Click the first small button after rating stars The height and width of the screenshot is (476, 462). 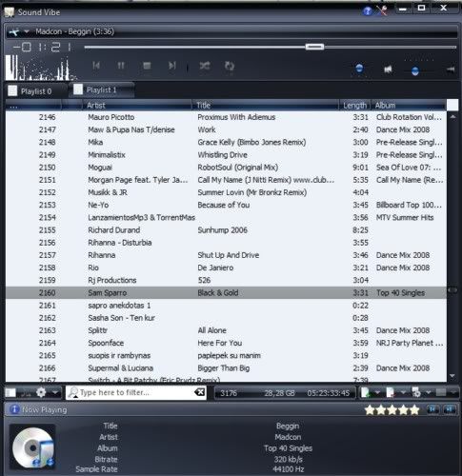point(432,409)
